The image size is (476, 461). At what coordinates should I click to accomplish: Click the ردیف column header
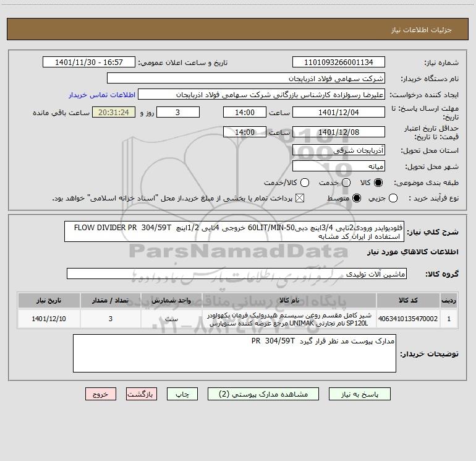coord(449,300)
